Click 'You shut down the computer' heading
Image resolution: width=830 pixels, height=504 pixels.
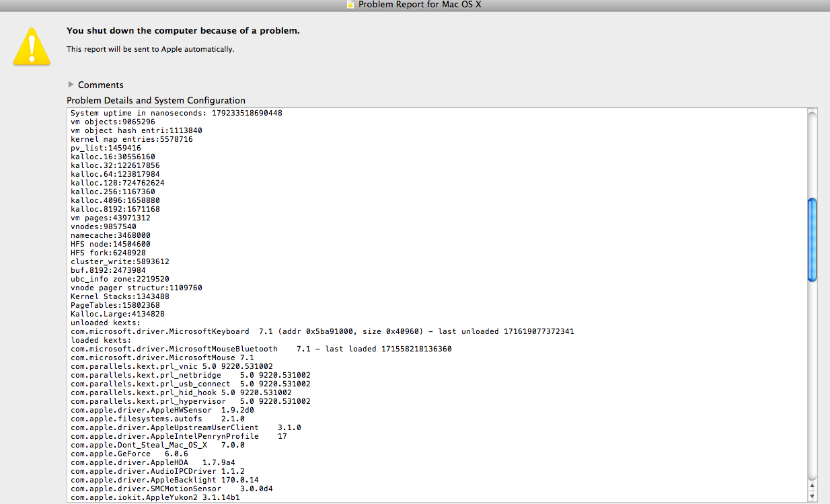click(x=183, y=31)
